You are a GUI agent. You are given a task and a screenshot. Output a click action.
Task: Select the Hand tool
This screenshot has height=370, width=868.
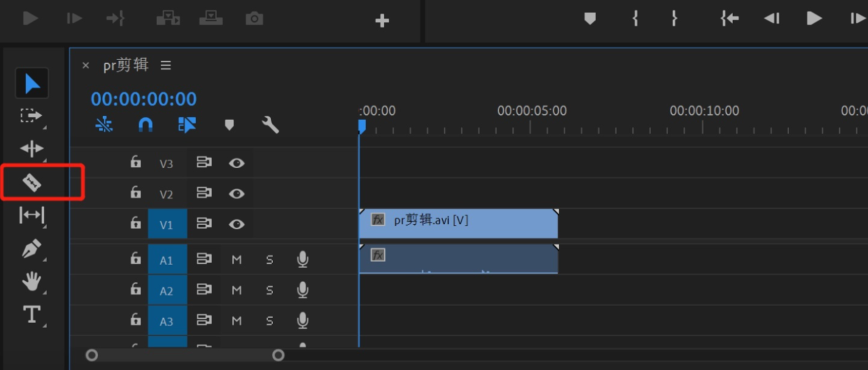point(31,281)
